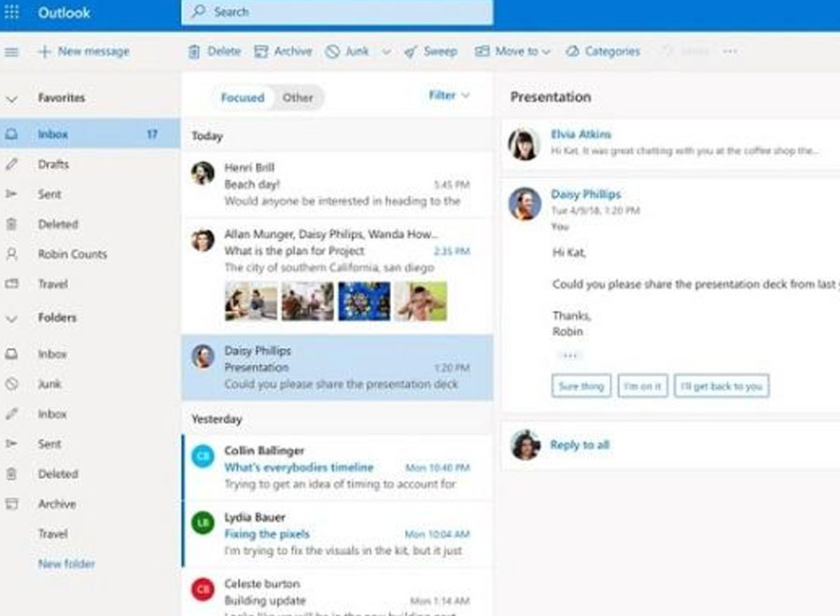The height and width of the screenshot is (616, 840).
Task: Open the Drafts folder in Favorites
Action: tap(53, 164)
